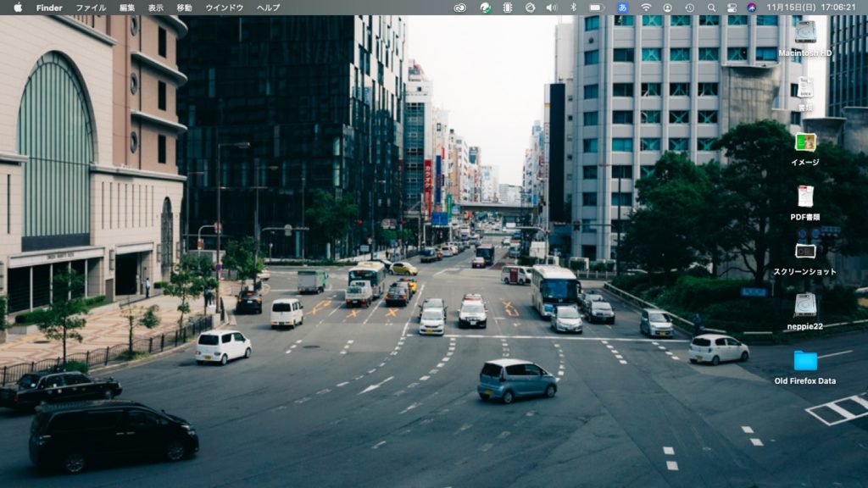868x488 pixels.
Task: Open Control Center toggles icon
Action: (x=732, y=8)
